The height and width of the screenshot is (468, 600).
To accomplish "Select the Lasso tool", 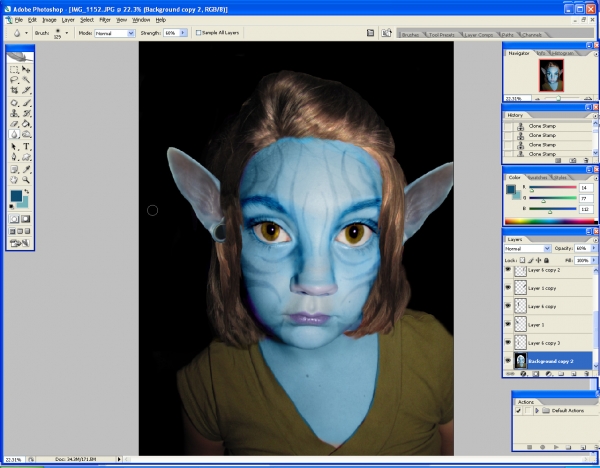I will click(14, 80).
